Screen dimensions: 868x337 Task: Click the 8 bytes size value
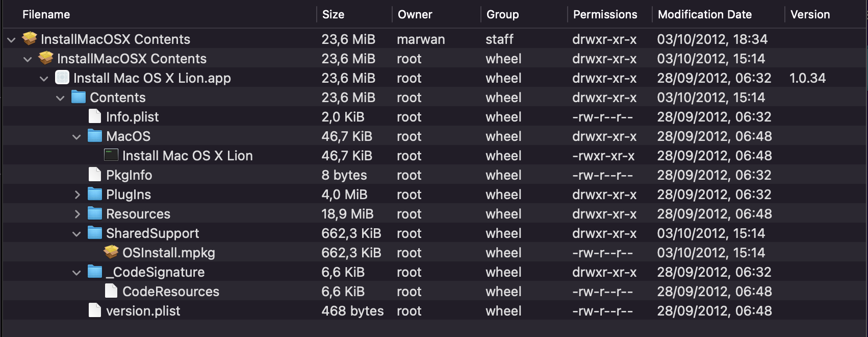(x=344, y=175)
